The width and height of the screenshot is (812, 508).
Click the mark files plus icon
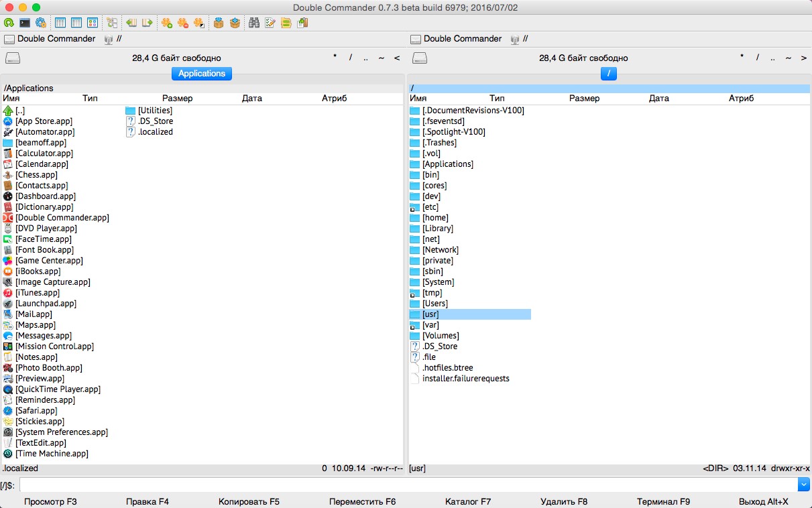[x=167, y=23]
